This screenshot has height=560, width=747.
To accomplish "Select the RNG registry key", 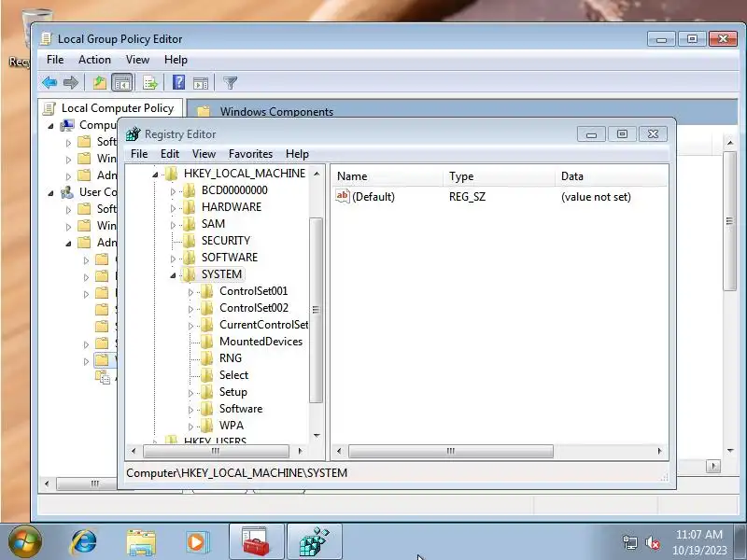I will (x=231, y=358).
